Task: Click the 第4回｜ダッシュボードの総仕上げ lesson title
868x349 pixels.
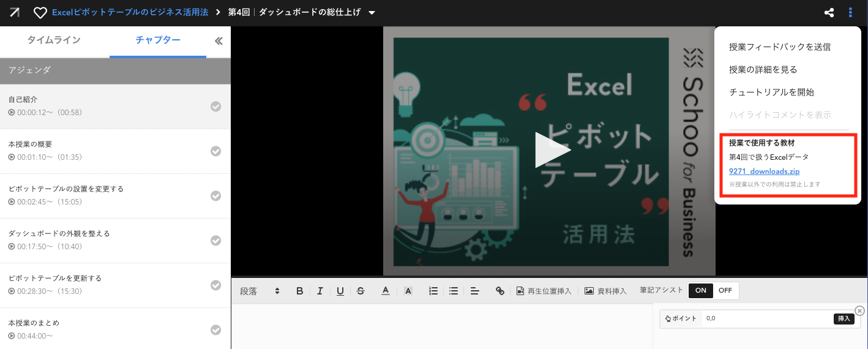Action: pos(294,12)
